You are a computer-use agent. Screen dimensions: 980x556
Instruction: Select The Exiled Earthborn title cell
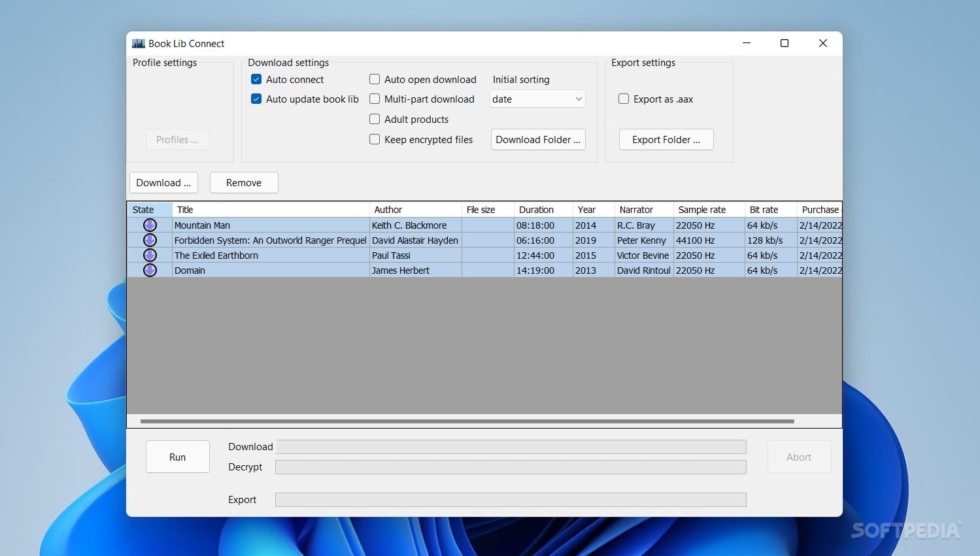[271, 255]
